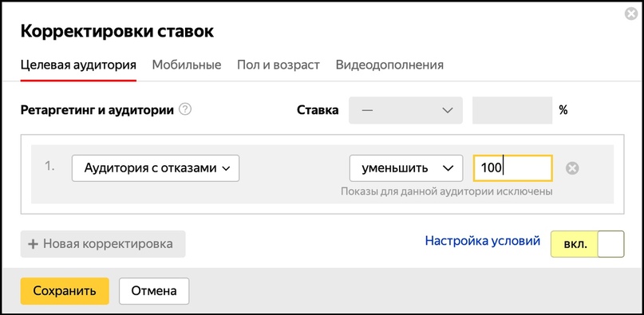Toggle the вкл. switch
Image resolution: width=644 pixels, height=315 pixels.
point(587,244)
